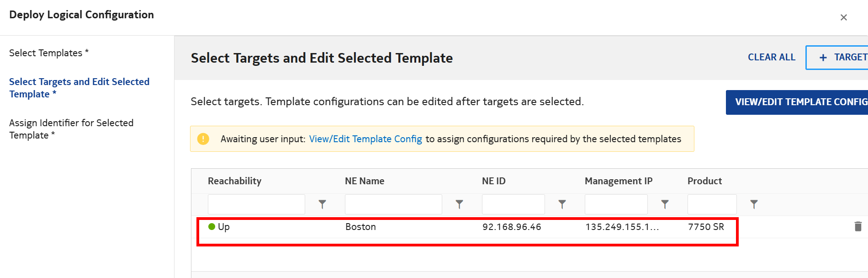Click the Product column filter icon
This screenshot has height=278, width=868.
pos(754,204)
